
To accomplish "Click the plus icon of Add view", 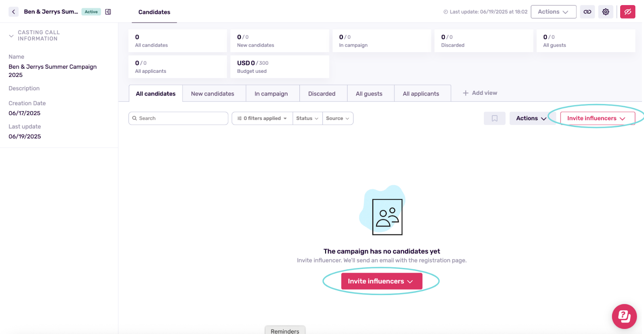I will click(466, 93).
